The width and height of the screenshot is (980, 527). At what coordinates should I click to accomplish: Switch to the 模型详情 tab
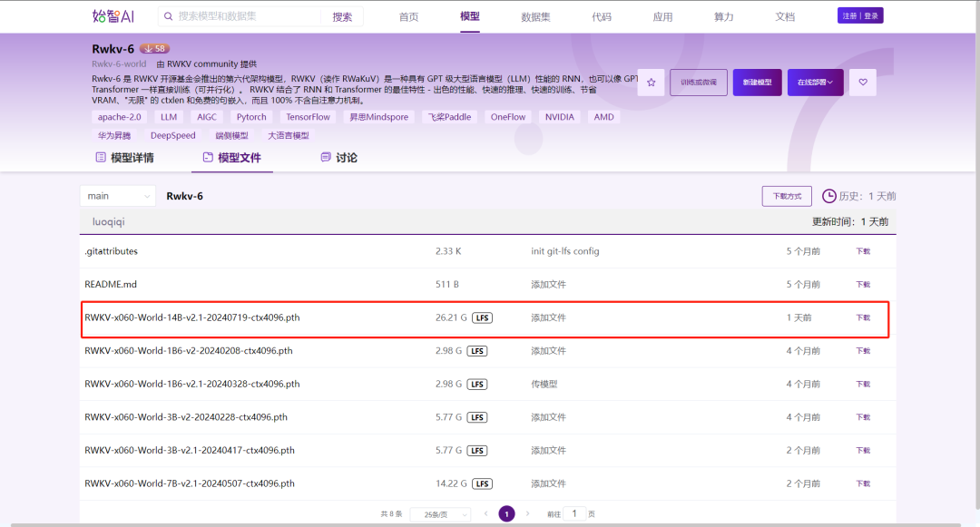[x=125, y=158]
